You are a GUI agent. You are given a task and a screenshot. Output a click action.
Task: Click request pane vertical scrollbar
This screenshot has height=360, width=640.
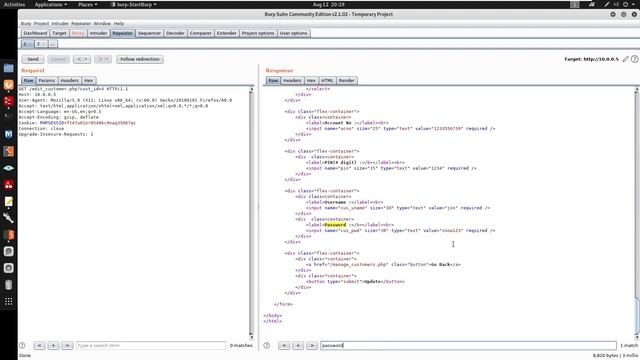click(x=251, y=213)
